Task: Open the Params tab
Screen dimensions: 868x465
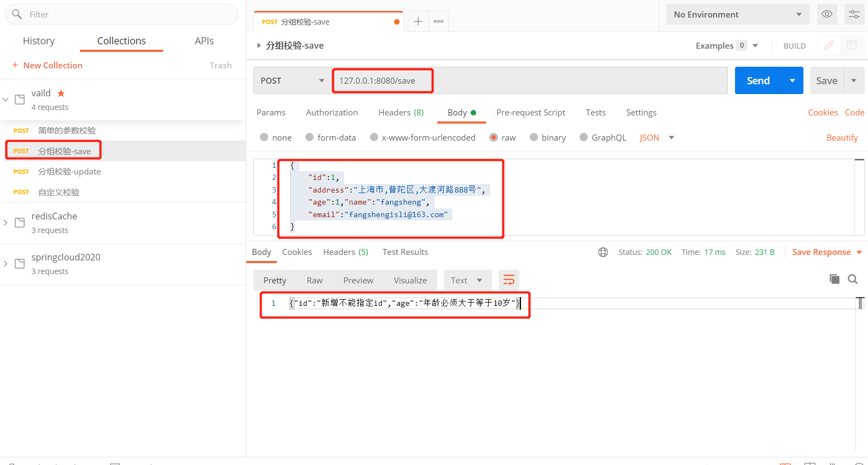Action: (271, 113)
